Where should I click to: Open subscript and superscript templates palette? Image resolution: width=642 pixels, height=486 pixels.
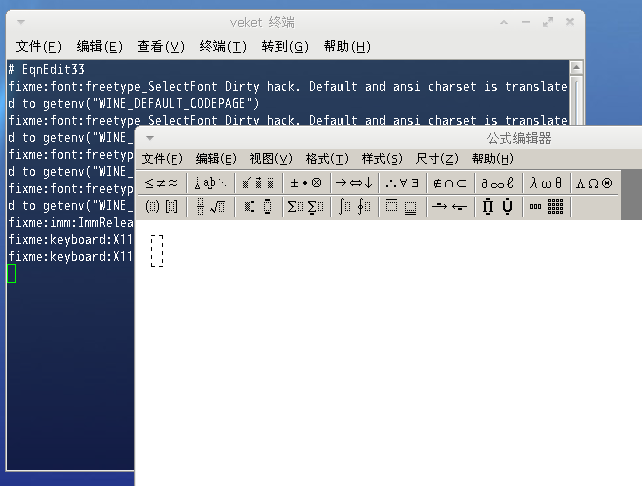coord(258,207)
